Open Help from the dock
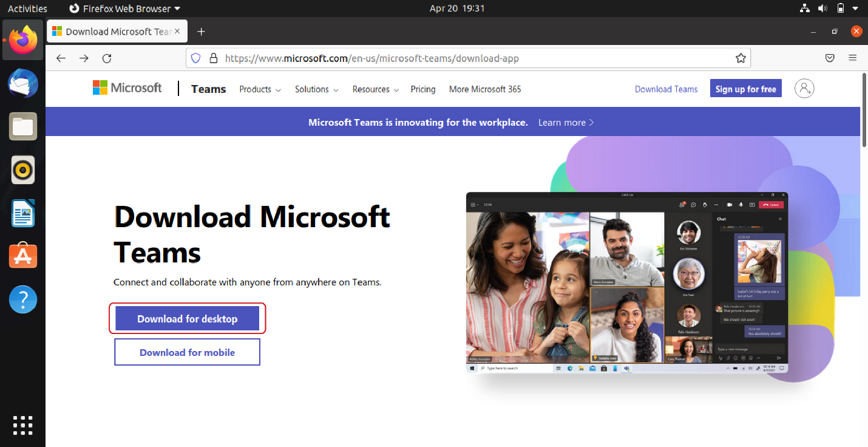 pos(23,299)
